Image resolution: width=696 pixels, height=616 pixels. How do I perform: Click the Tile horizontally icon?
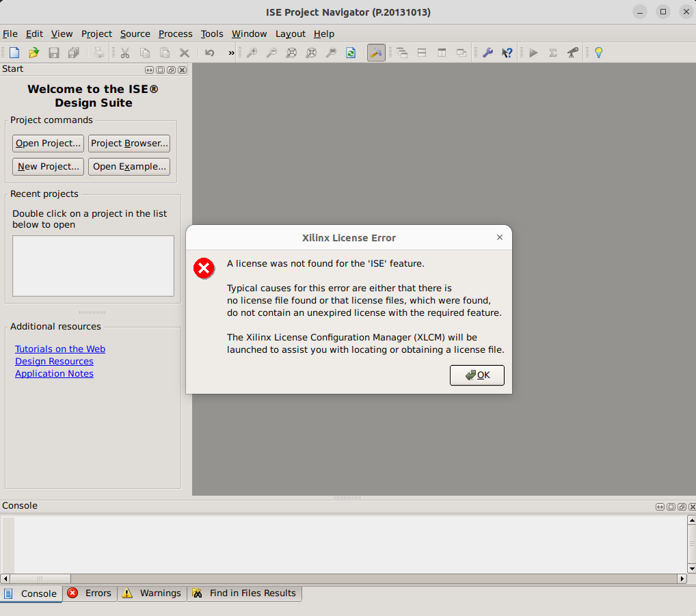pos(422,53)
